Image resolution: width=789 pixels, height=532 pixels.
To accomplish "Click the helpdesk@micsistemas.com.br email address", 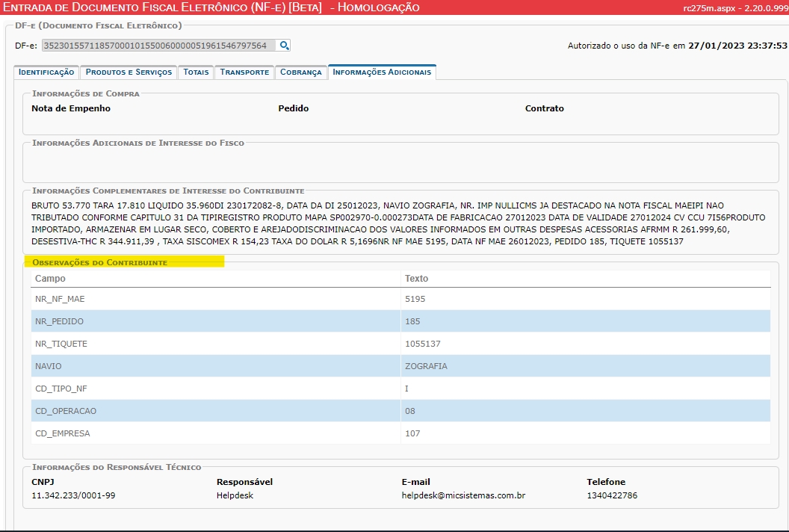I will 463,495.
